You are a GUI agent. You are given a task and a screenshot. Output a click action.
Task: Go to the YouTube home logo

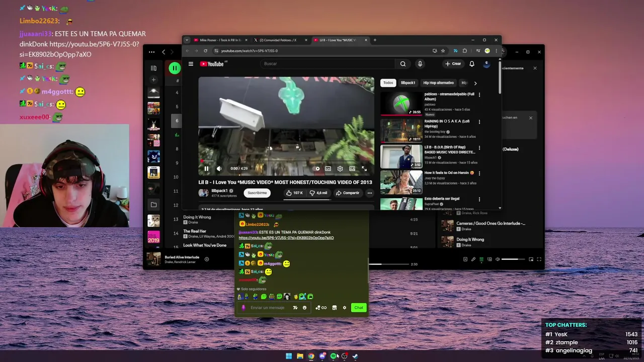(x=212, y=64)
